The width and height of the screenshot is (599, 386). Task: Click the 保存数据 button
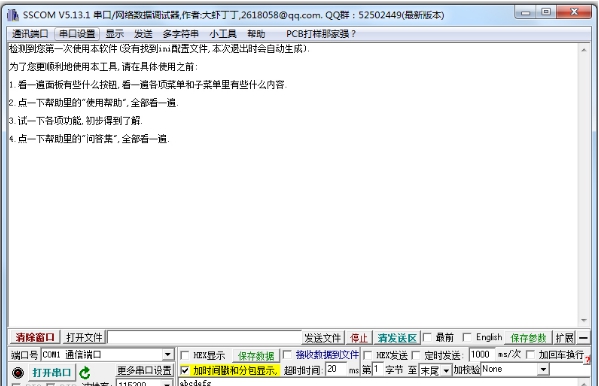coord(256,356)
